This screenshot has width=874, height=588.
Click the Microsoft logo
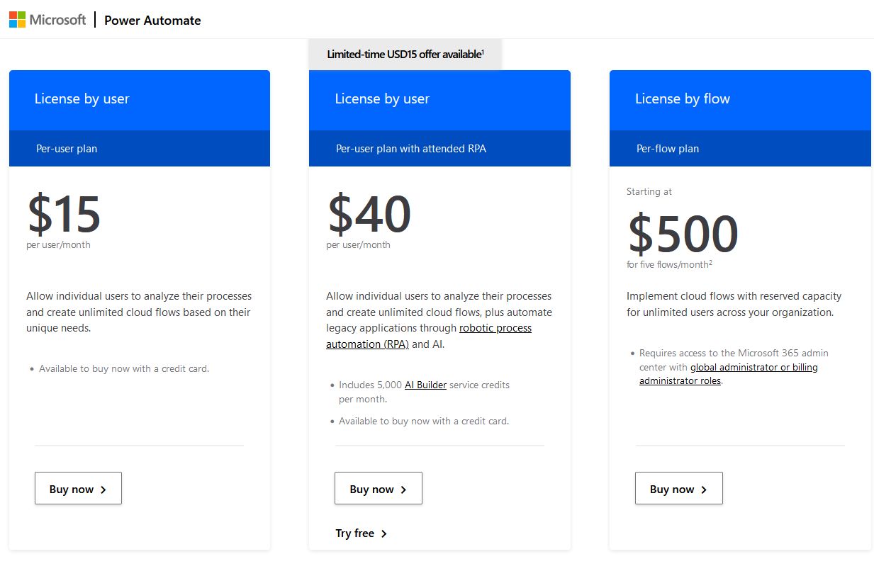tap(47, 20)
